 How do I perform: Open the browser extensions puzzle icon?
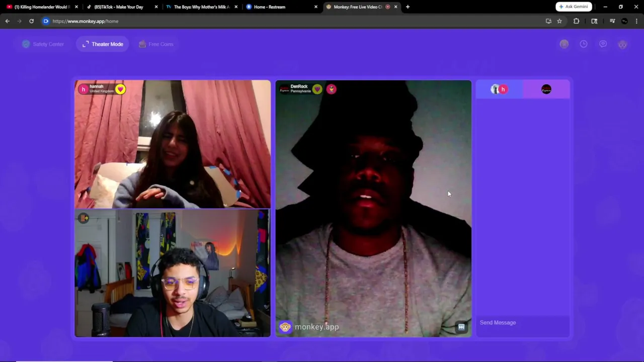click(577, 21)
